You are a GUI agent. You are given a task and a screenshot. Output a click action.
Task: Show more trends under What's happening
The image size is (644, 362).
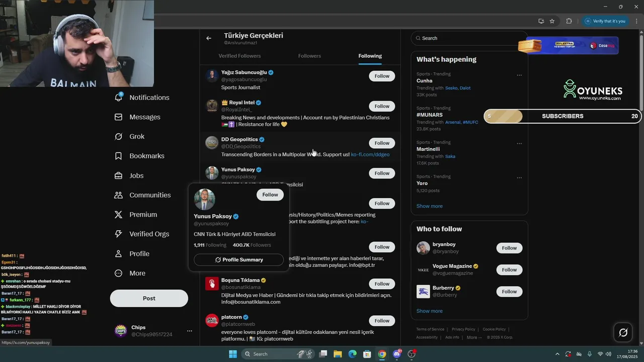point(429,206)
